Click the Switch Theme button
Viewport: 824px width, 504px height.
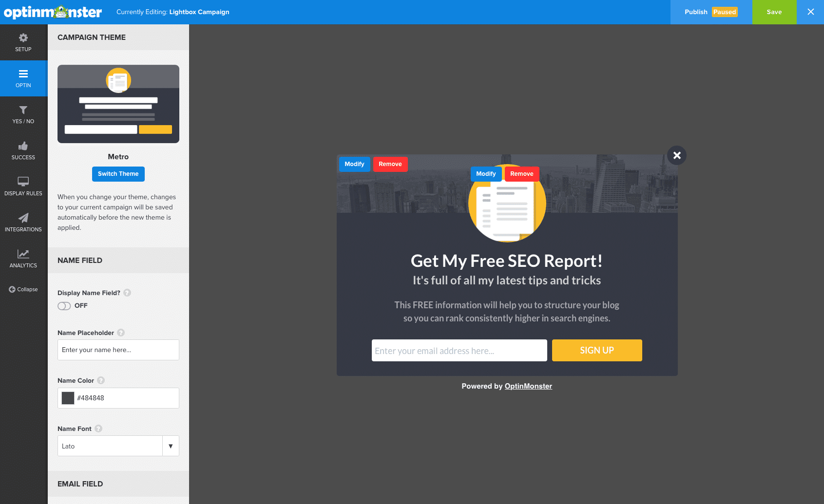pos(118,174)
